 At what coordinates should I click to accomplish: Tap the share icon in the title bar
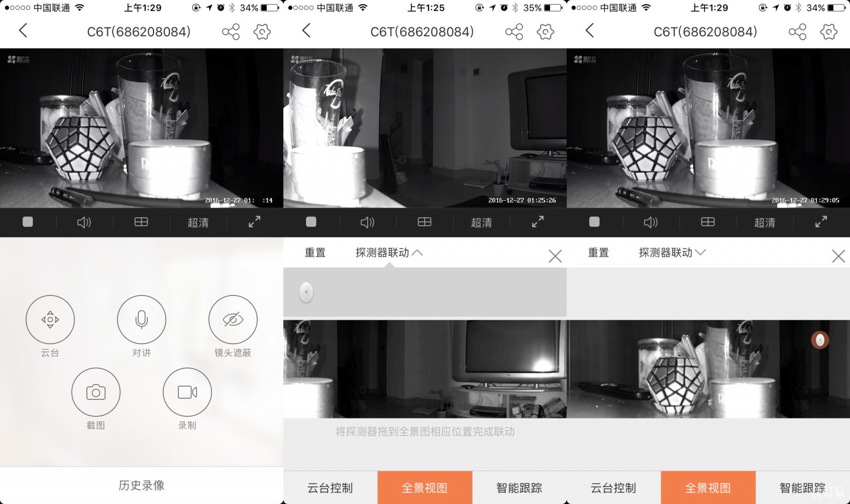[229, 31]
